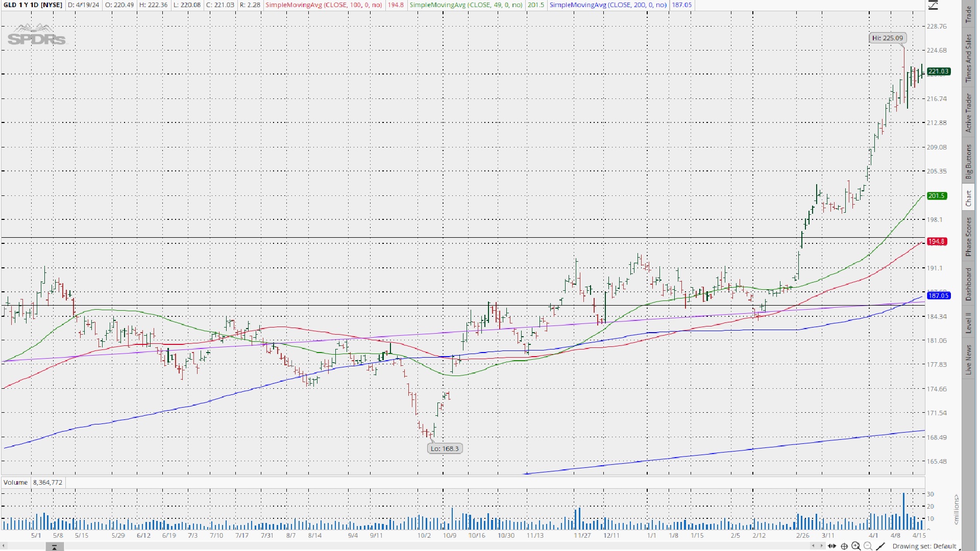
Task: Click the Hi: 225.09 price bubble
Action: [x=887, y=38]
